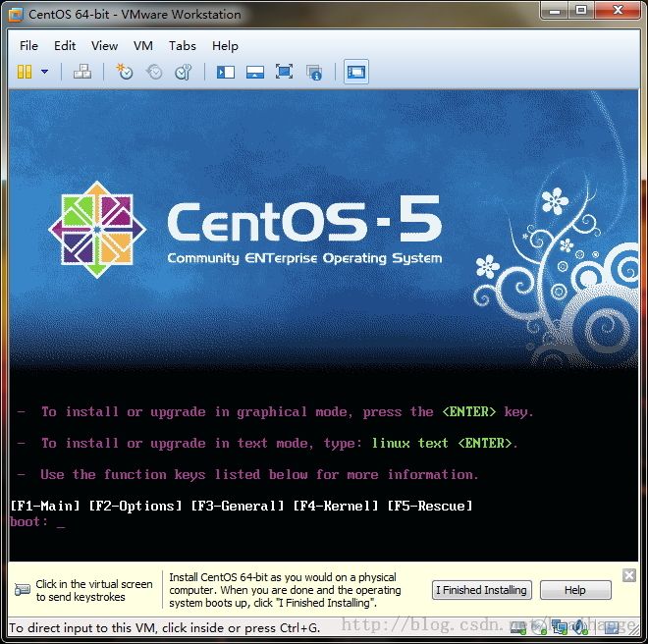The width and height of the screenshot is (648, 644).
Task: Enter full screen mode
Action: 285,72
